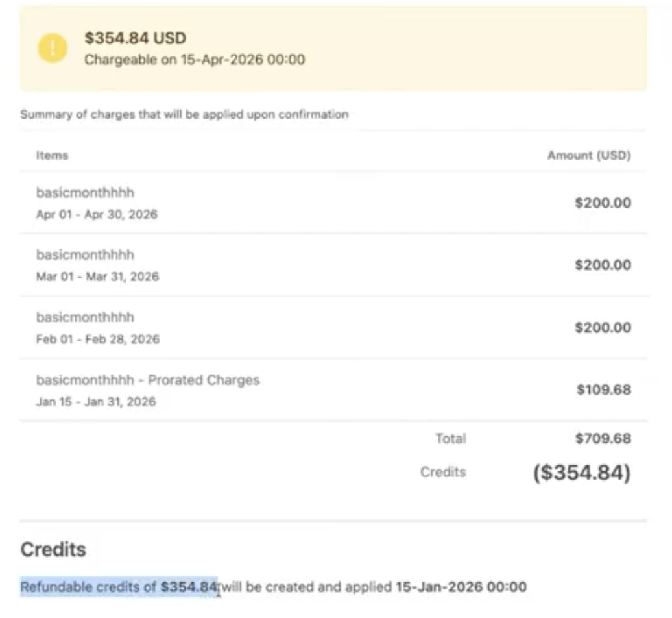Click the $200.00 amount in April row
672x618 pixels.
pos(603,203)
